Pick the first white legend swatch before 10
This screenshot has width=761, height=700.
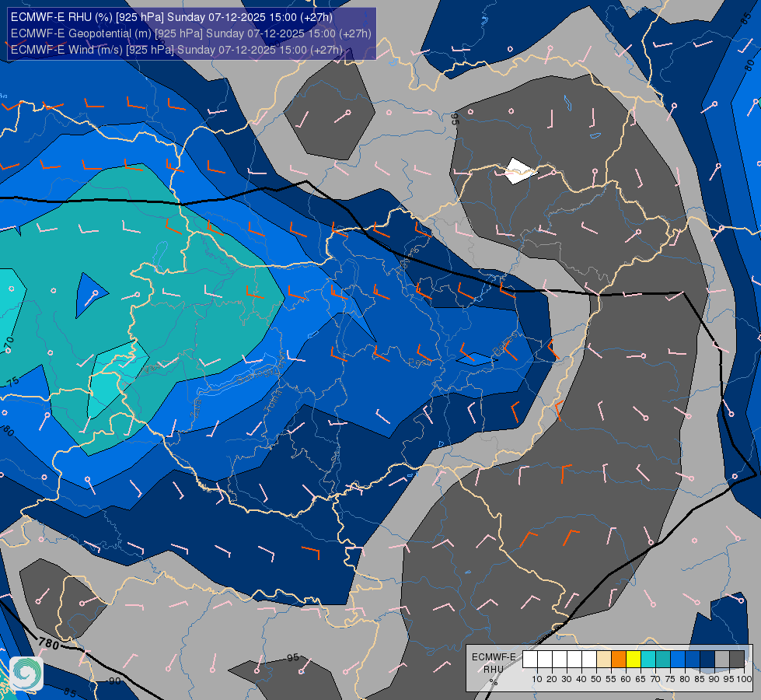pos(530,660)
